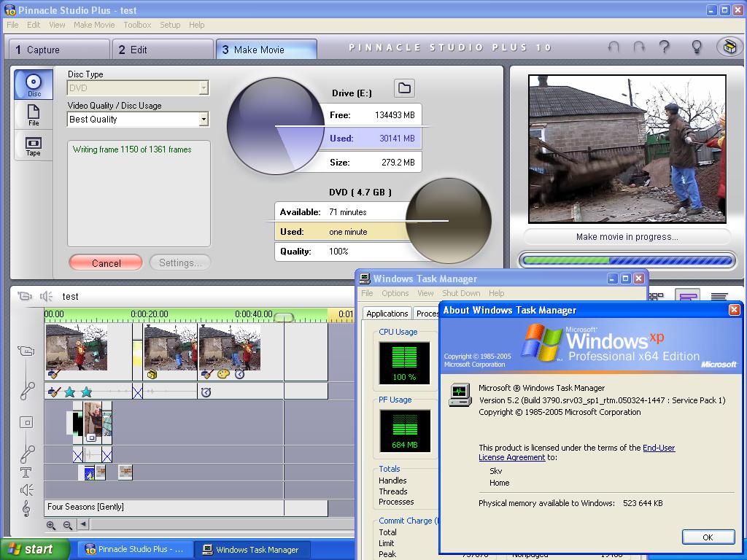Open the Help menu in Pinnacle Studio

click(x=196, y=25)
